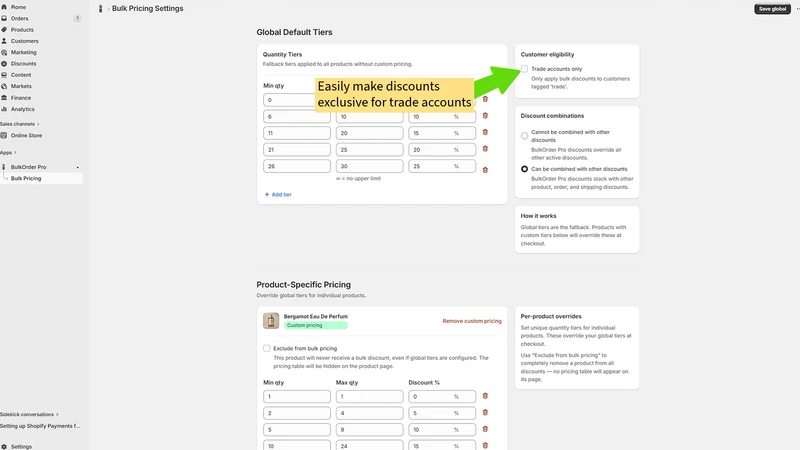Viewport: 800px width, 450px height.
Task: Click the Bulk Pricing Settings page title
Action: click(147, 9)
